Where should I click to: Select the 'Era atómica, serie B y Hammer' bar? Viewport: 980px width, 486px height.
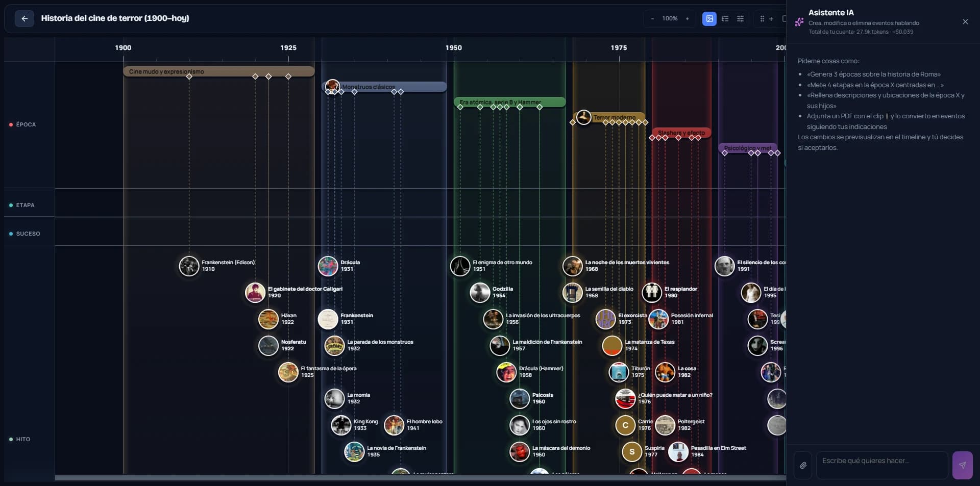tap(509, 102)
